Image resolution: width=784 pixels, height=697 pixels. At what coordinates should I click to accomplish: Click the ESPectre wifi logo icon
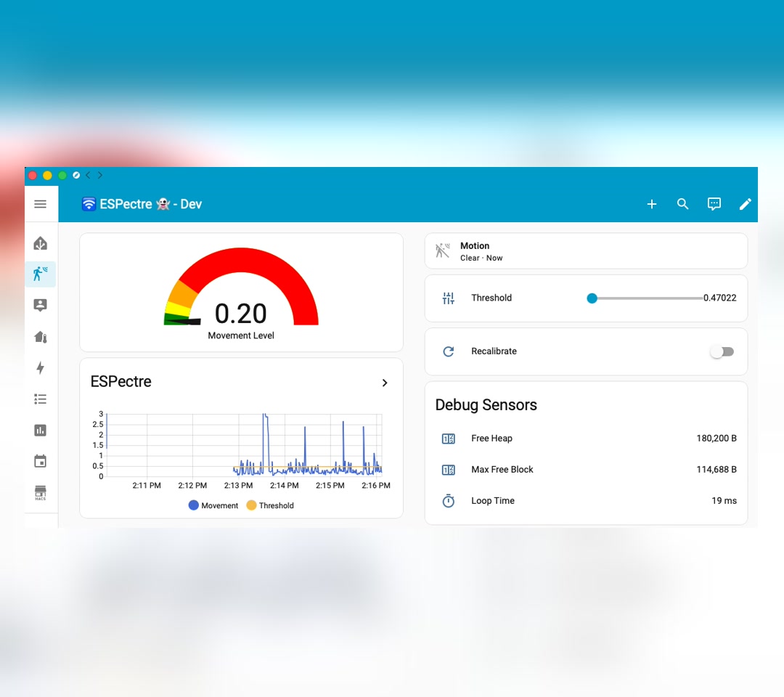click(89, 204)
